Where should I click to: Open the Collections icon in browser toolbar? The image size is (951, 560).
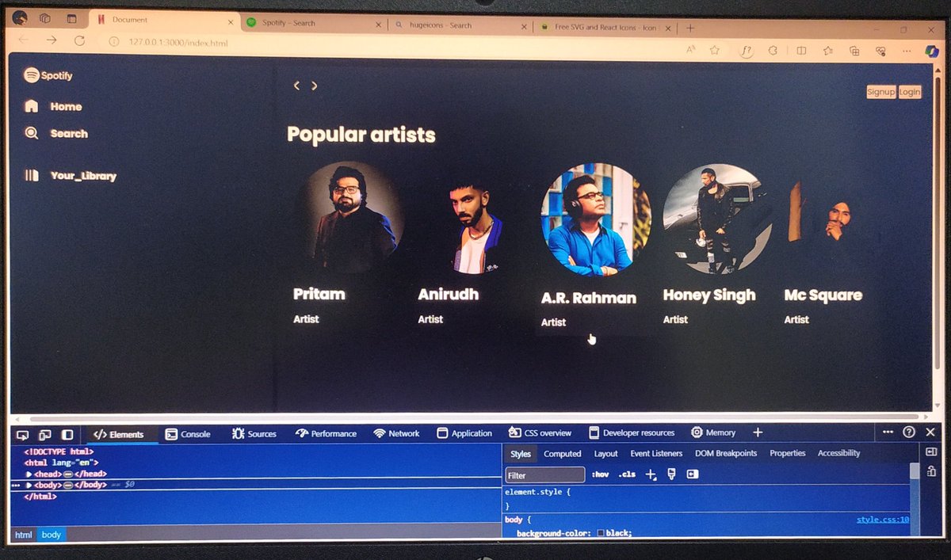coord(854,51)
